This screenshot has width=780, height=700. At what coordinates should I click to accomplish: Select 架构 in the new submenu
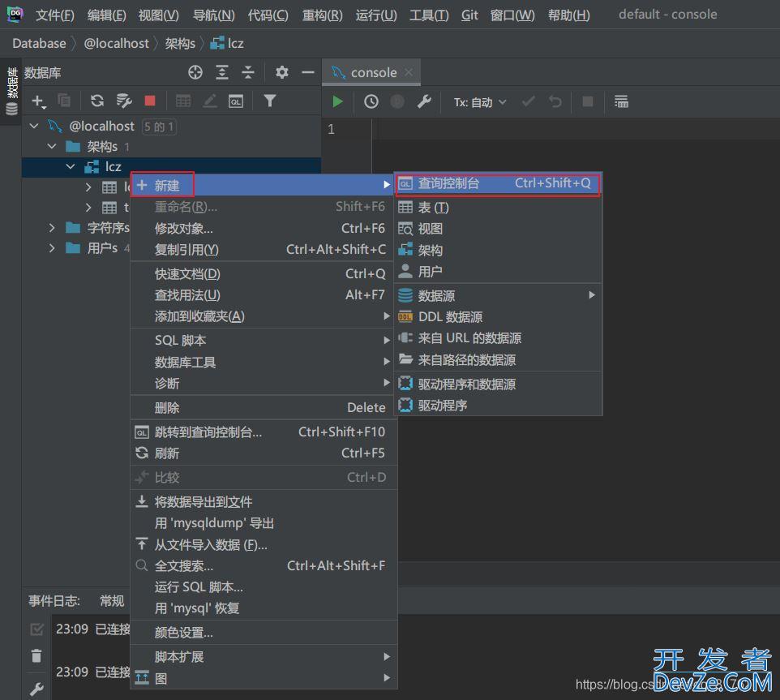(498, 250)
